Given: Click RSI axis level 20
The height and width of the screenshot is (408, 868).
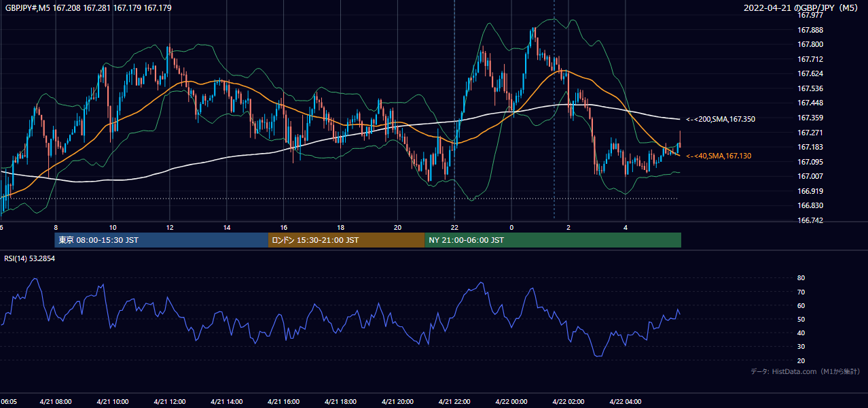Looking at the screenshot, I should click(801, 361).
